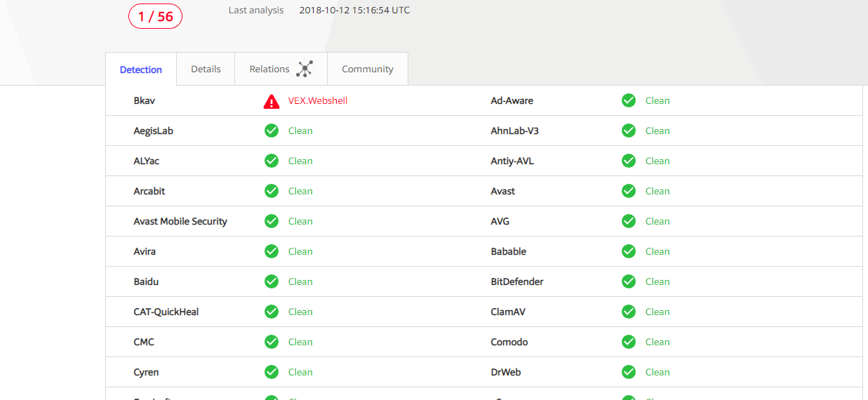The image size is (868, 400).
Task: Click the Clean result for Ad-Aware
Action: tap(657, 100)
